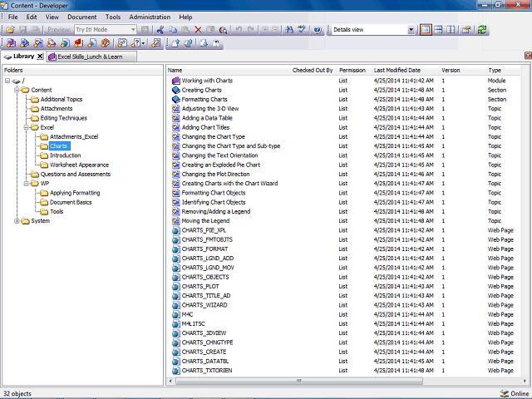Sort by Checked Out By column header

point(314,70)
